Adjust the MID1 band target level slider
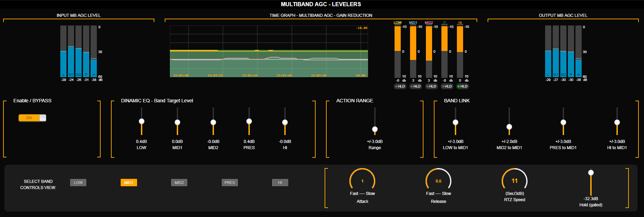Screen dimensions: 644x217 [177, 122]
